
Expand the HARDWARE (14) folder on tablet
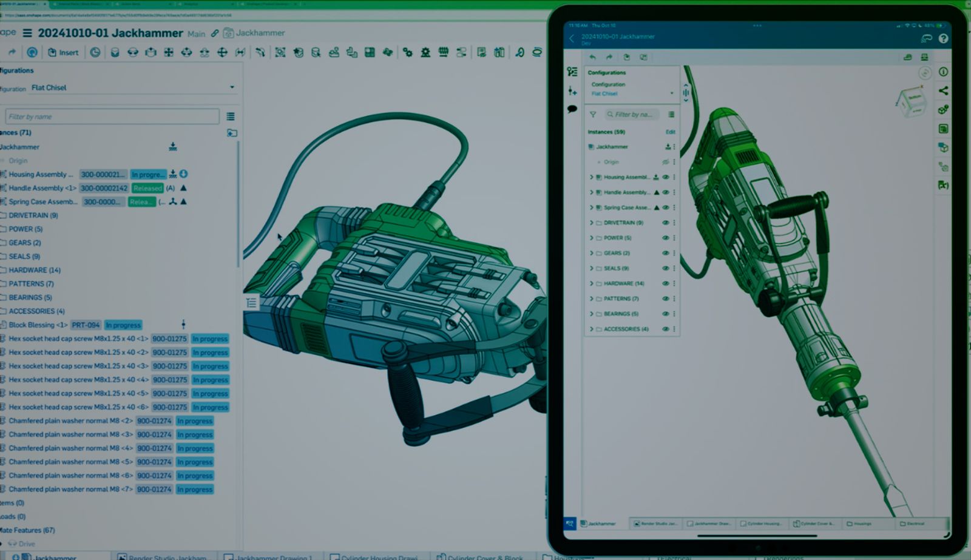pos(592,283)
